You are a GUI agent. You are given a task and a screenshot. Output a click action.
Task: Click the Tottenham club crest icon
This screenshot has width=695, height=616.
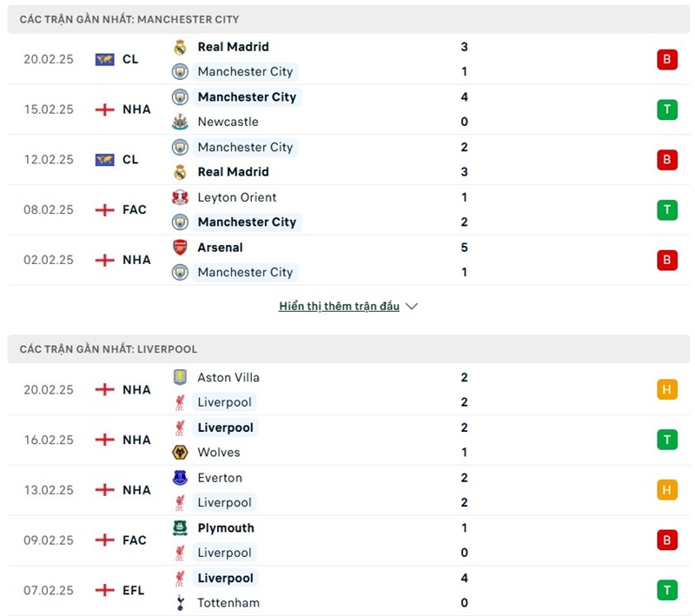pyautogui.click(x=180, y=603)
